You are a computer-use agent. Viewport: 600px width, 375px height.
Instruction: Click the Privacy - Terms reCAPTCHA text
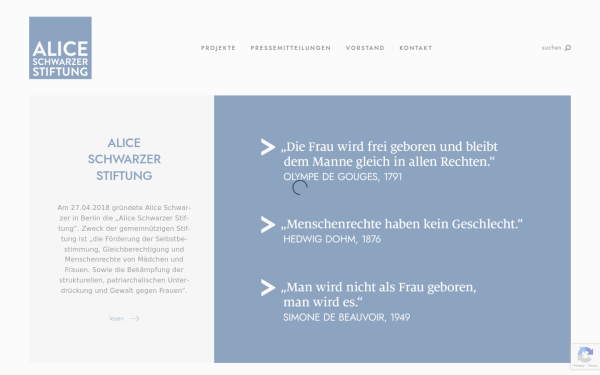[585, 366]
